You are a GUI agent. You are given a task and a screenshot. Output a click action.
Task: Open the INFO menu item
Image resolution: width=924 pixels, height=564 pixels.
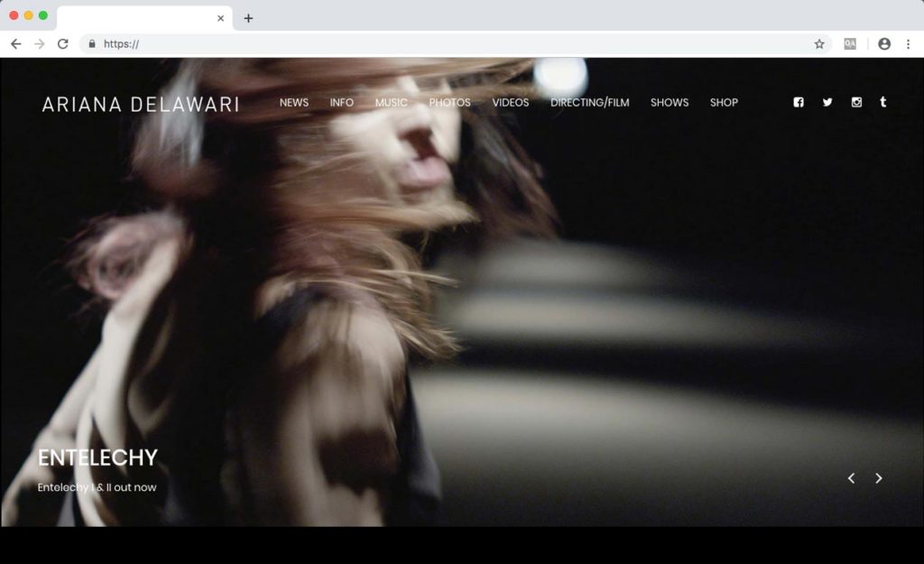tap(342, 103)
